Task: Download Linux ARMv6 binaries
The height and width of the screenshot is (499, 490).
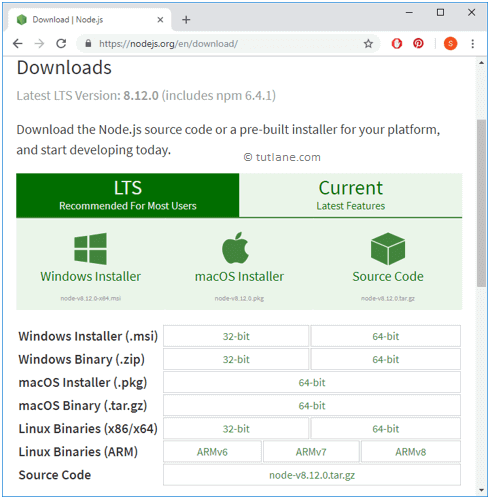Action: pos(212,452)
